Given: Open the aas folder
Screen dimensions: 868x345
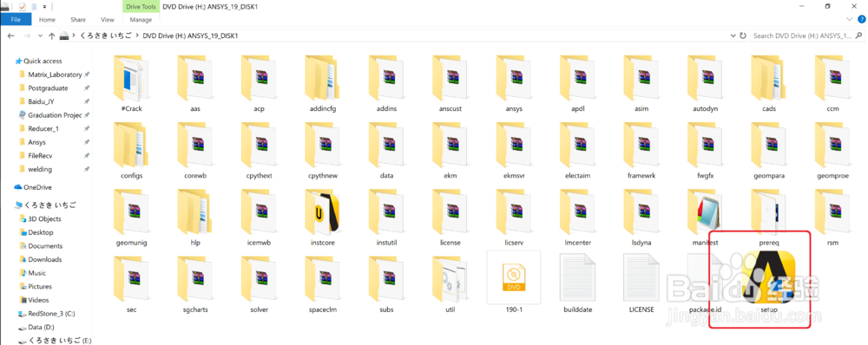Looking at the screenshot, I should [194, 83].
